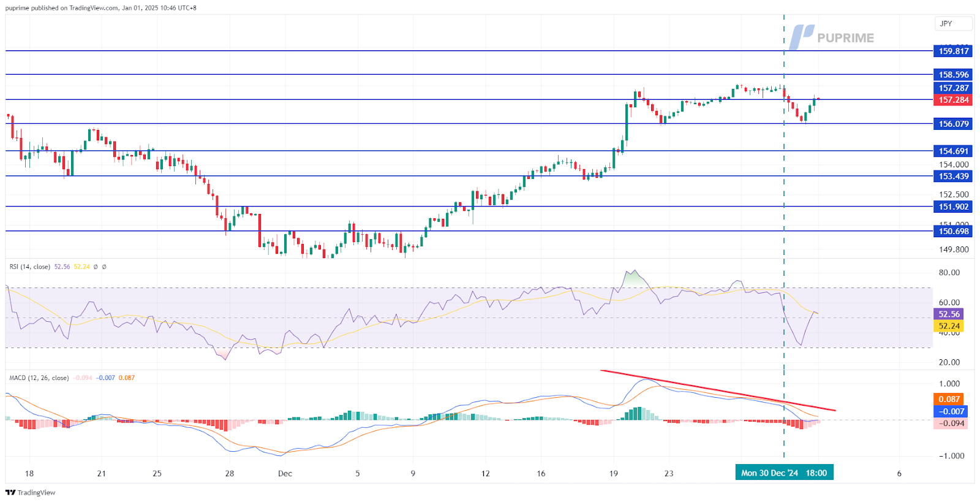
Task: Click the pink -0.094 MACD legend value
Action: 83,378
